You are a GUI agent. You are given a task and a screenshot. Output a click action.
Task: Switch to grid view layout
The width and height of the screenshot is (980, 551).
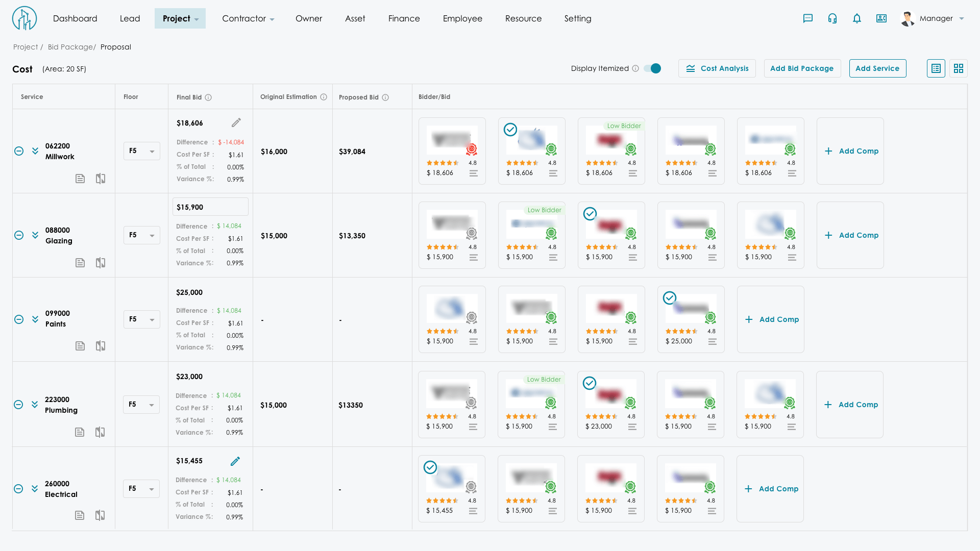pos(959,68)
